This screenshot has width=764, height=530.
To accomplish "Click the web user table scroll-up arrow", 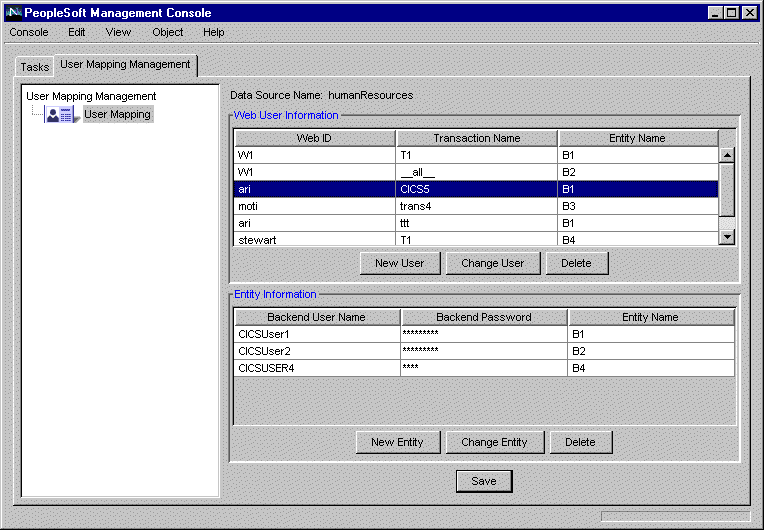I will (x=727, y=155).
